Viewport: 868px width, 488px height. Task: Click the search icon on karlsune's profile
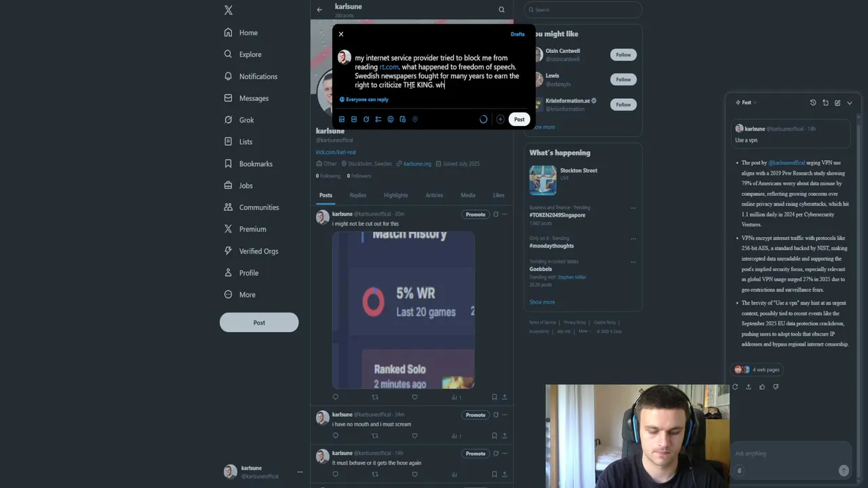(502, 9)
